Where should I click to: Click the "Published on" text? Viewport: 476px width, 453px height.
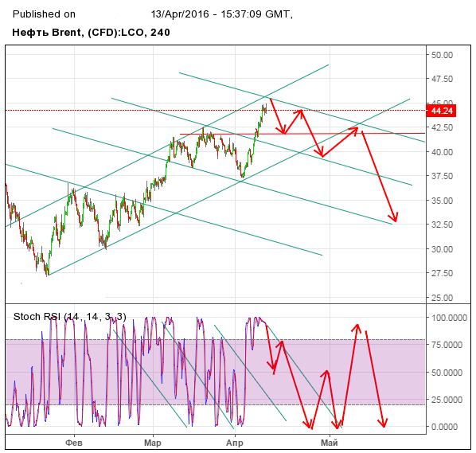[44, 14]
